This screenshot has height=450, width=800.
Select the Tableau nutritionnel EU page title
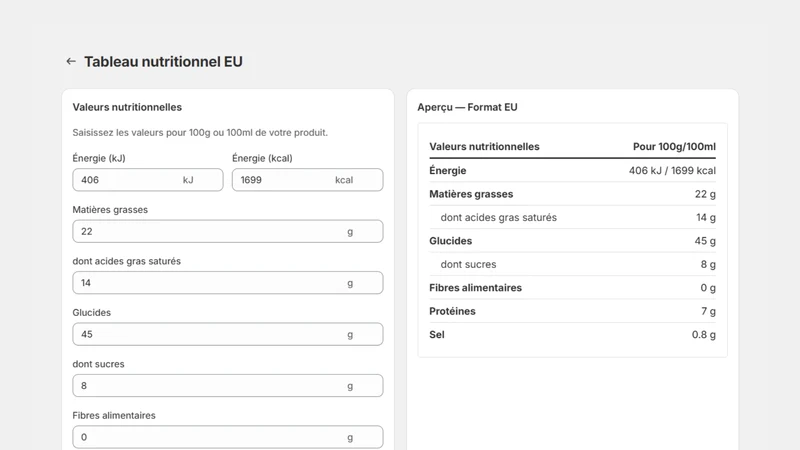(163, 62)
